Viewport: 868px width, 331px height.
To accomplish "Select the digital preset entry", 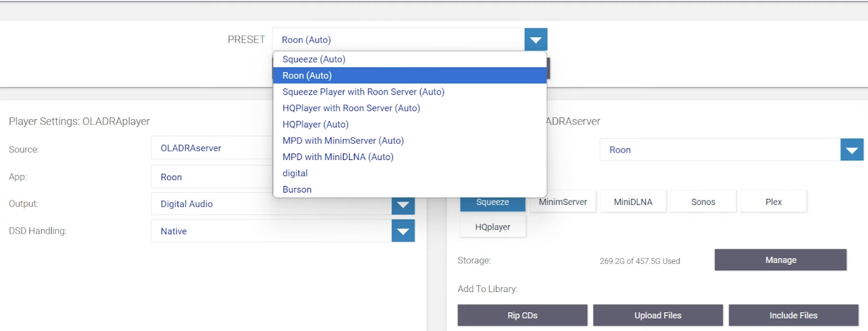I will [295, 173].
